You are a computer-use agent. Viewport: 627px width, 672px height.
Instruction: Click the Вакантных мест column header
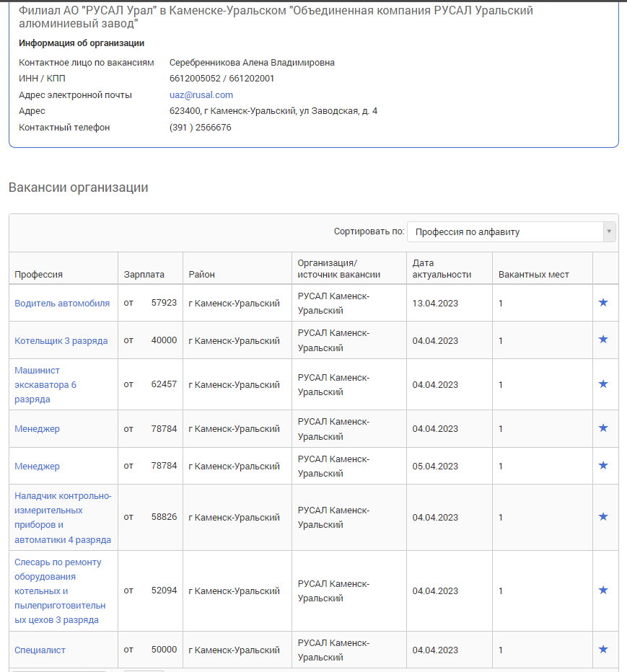[533, 275]
